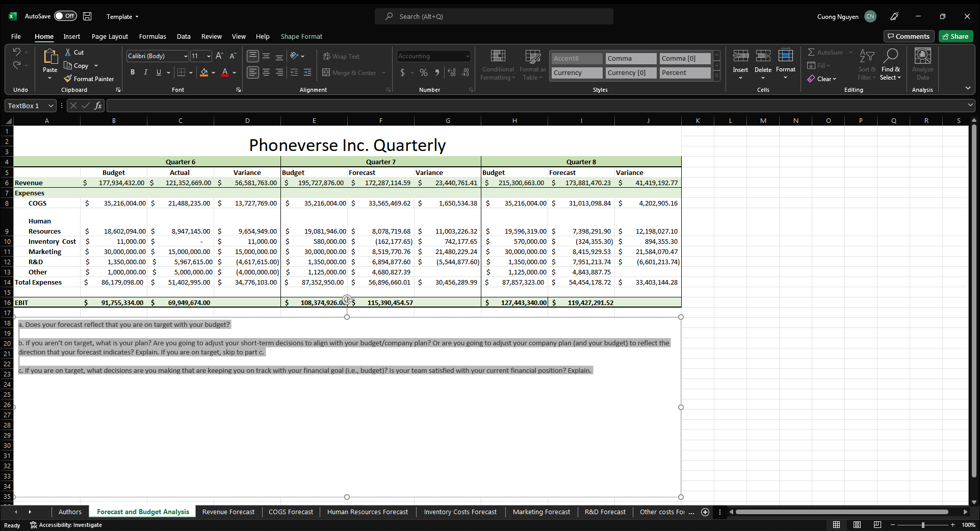Open the number format dropdown
This screenshot has width=980, height=531.
click(x=468, y=56)
